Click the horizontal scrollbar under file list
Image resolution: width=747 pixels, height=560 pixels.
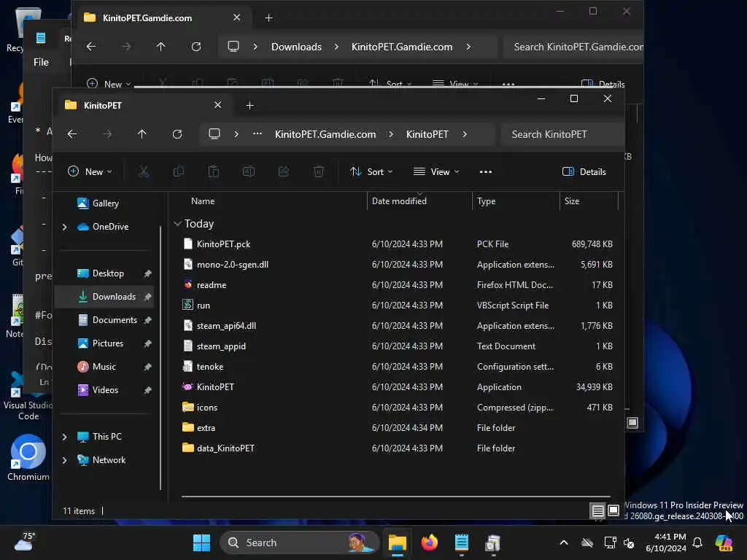pos(395,497)
